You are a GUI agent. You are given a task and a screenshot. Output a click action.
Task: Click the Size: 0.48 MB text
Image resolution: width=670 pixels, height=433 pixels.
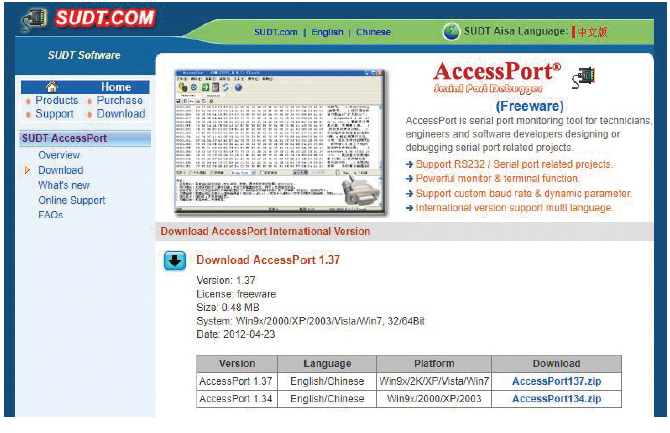(228, 307)
